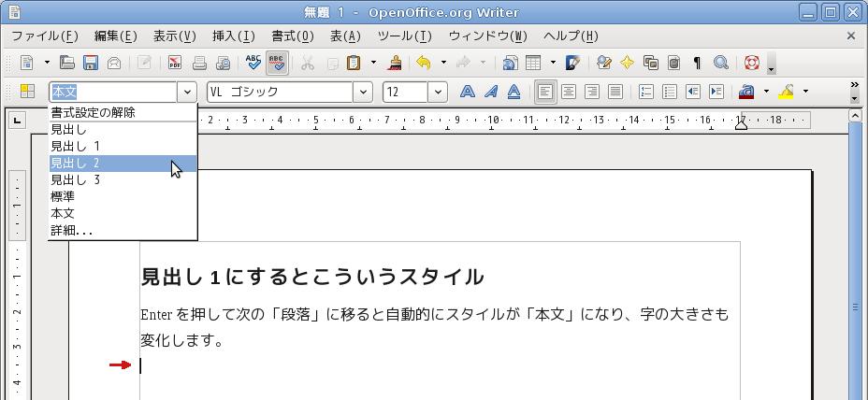Open the New document dropdown arrow
Screen dimensions: 868x400
tap(47, 63)
